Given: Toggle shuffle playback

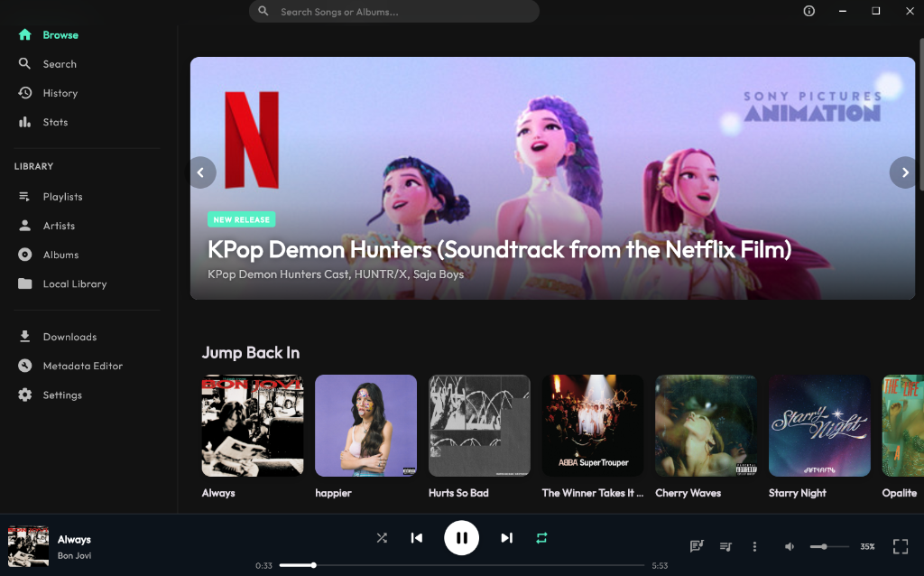Looking at the screenshot, I should pos(382,538).
